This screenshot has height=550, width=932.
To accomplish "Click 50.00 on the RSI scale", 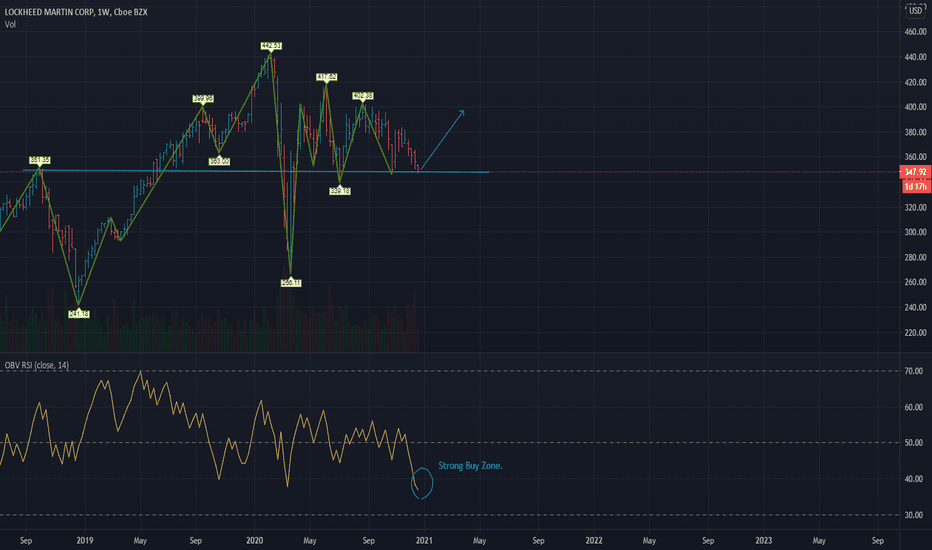I will click(914, 442).
